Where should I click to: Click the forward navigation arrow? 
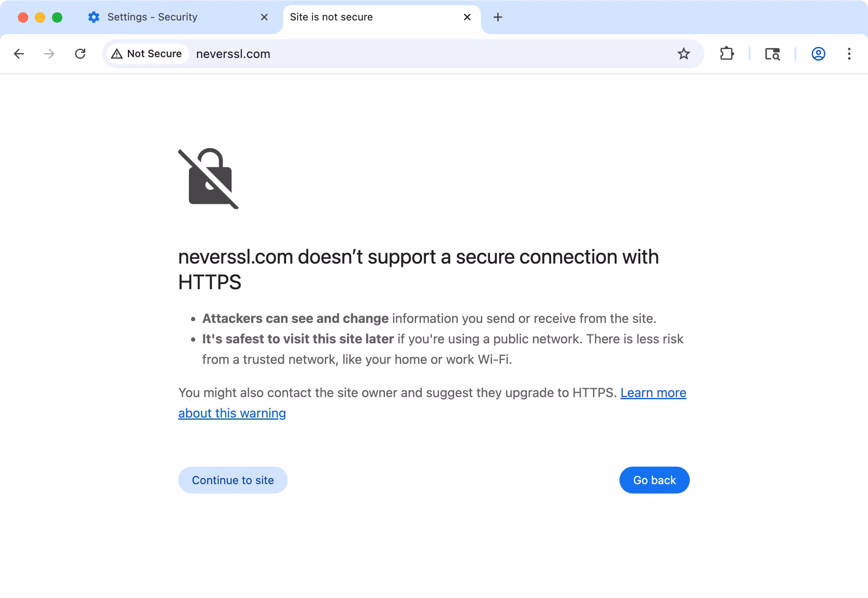49,54
